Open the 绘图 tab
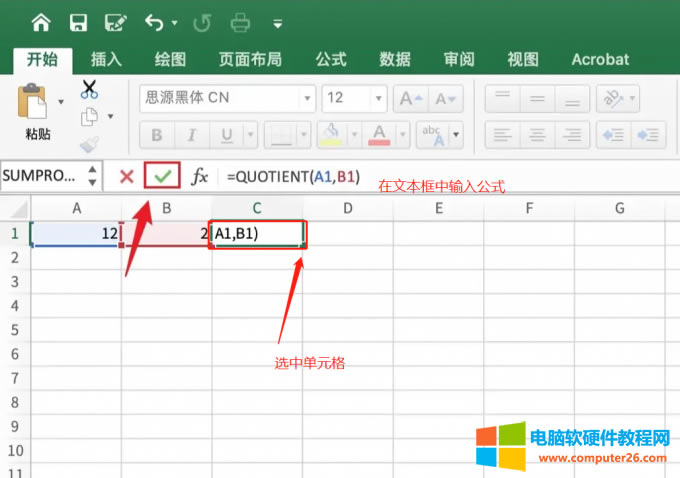 170,59
